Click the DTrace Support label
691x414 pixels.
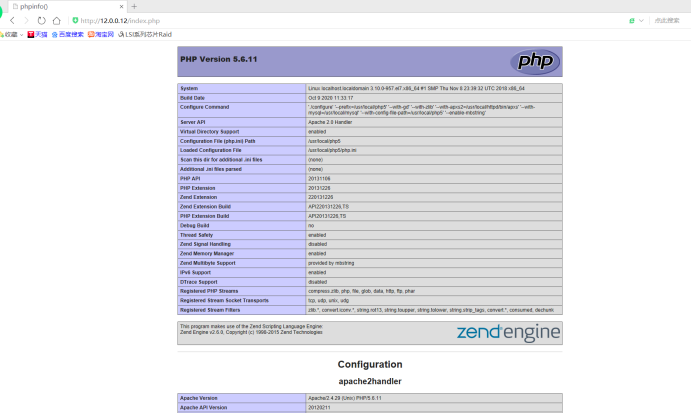tap(199, 282)
